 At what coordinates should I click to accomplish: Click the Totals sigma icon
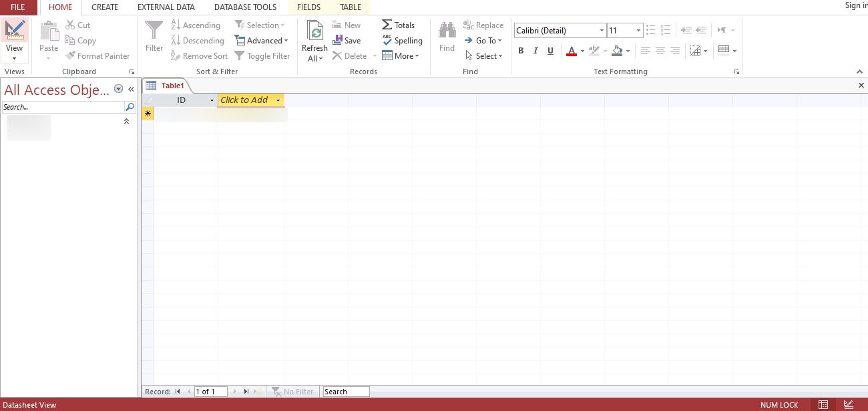[x=387, y=25]
